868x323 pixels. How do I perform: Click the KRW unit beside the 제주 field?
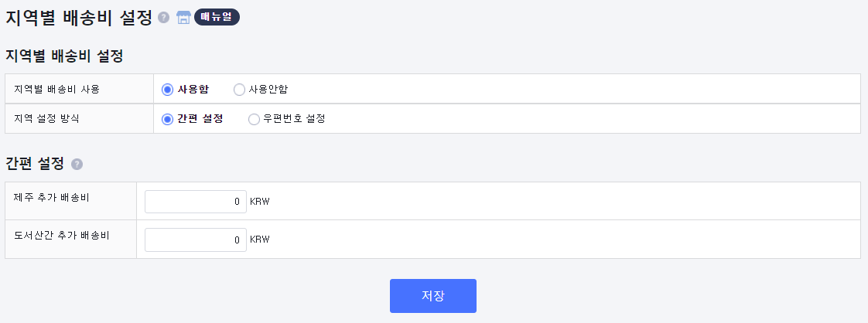pyautogui.click(x=260, y=202)
